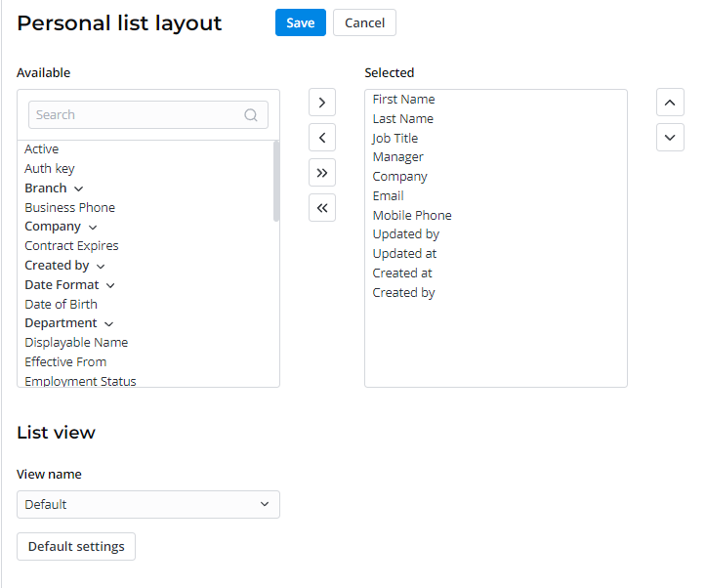Move selected field down with arrow

(x=669, y=138)
